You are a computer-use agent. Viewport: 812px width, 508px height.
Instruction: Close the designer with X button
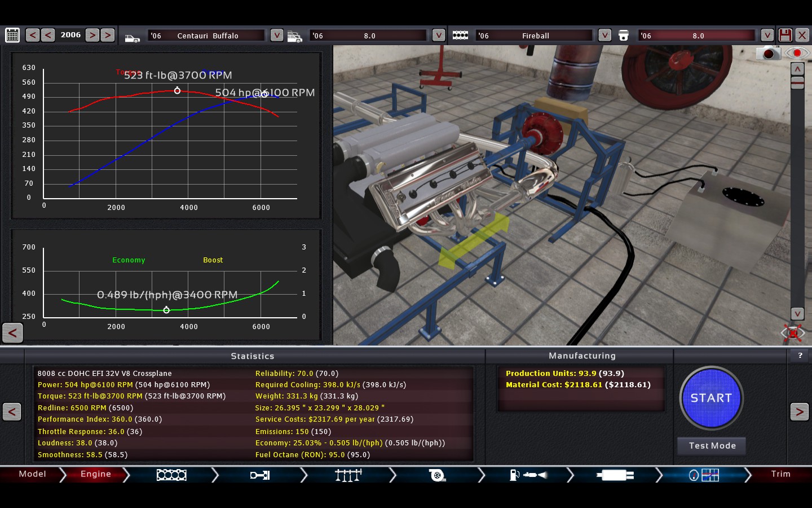[802, 35]
